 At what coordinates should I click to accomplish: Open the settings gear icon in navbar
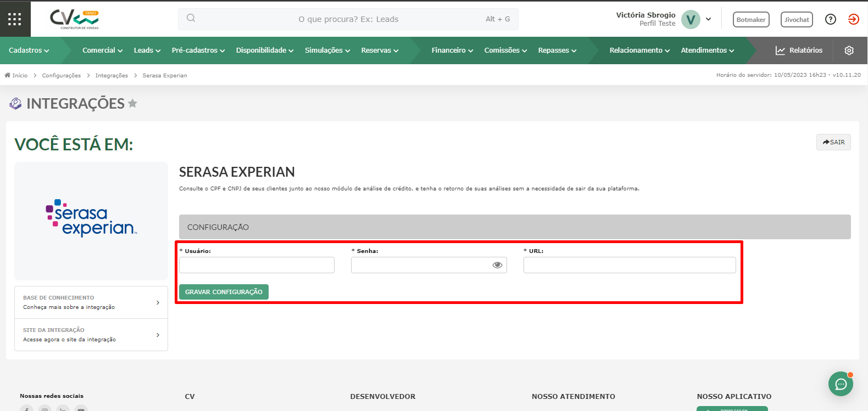[x=849, y=50]
